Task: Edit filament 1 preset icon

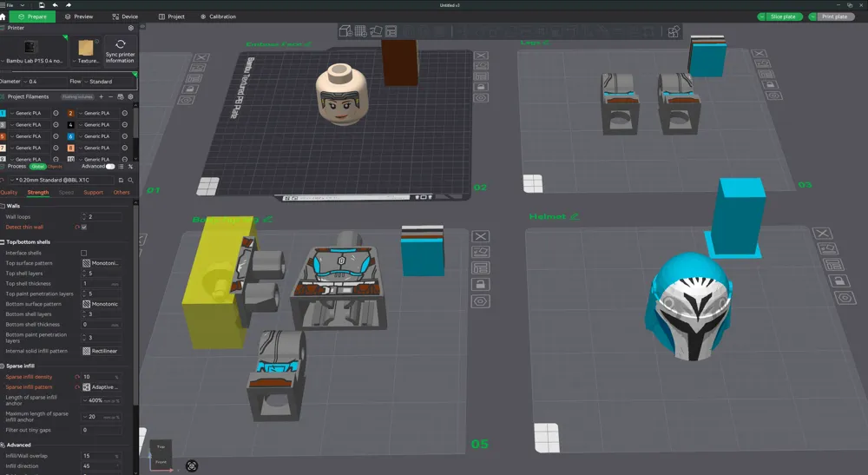Action: click(56, 113)
